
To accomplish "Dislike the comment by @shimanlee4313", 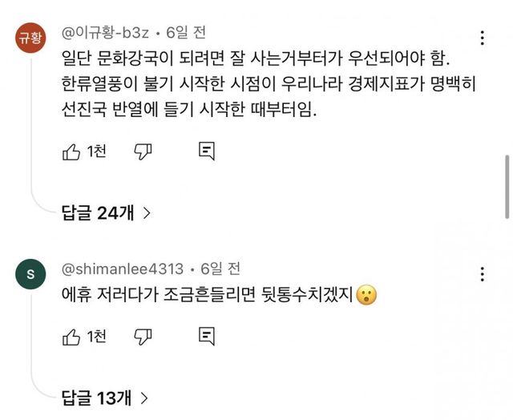I will pyautogui.click(x=143, y=334).
